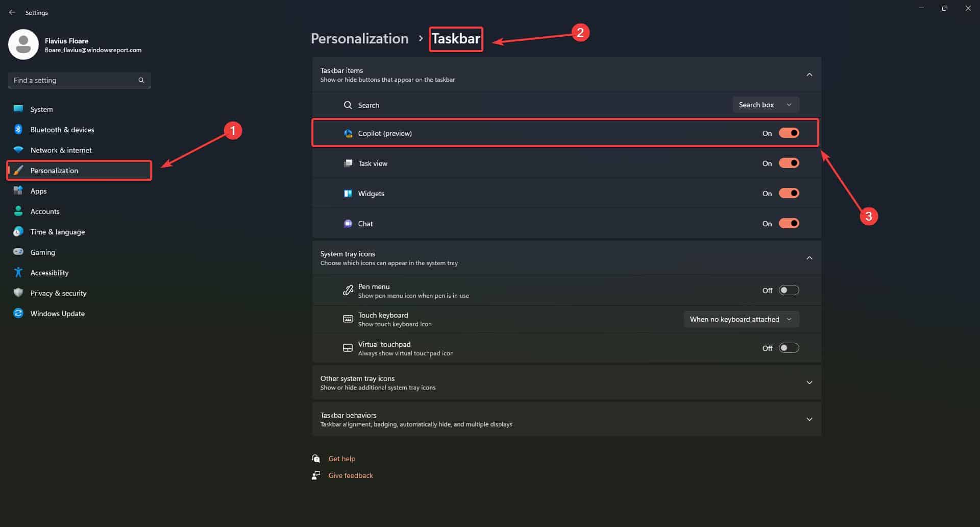Open the Search box dropdown
This screenshot has height=527, width=980.
coord(766,105)
